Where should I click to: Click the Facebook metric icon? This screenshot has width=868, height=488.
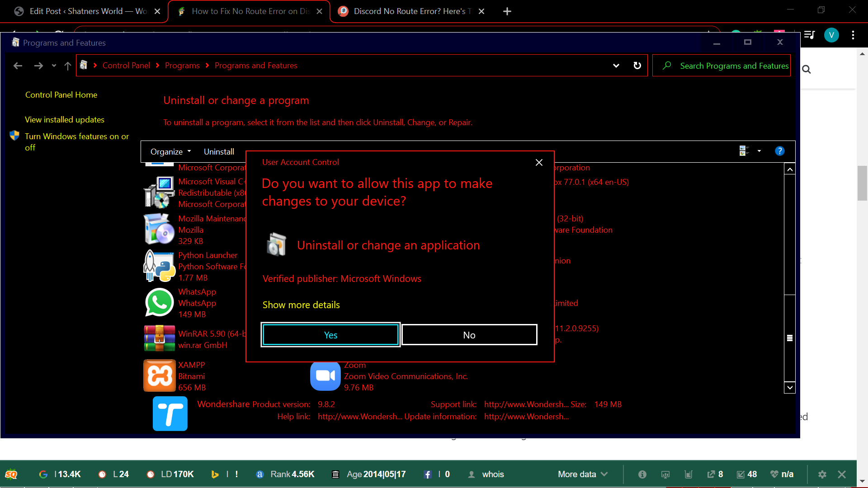click(x=428, y=474)
